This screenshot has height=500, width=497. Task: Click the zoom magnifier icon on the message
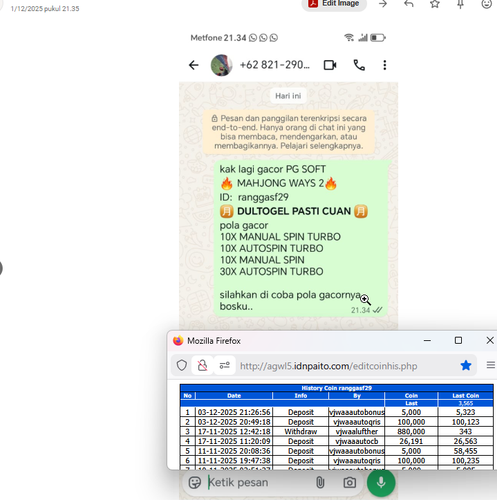click(365, 300)
